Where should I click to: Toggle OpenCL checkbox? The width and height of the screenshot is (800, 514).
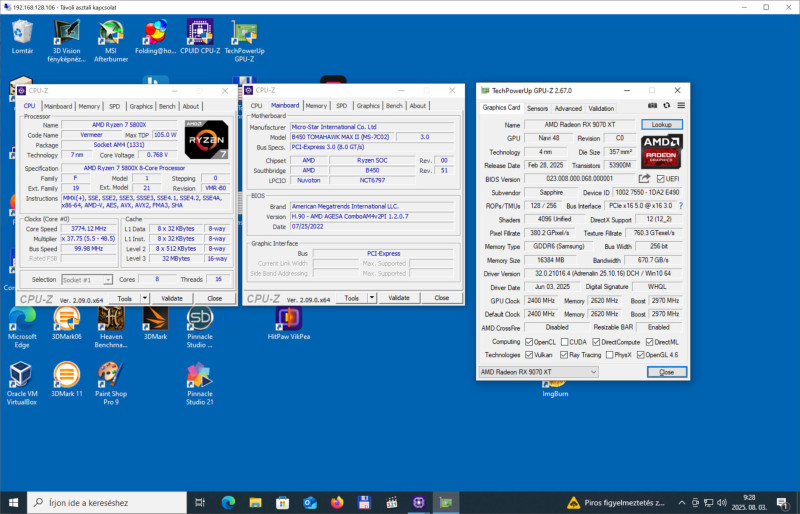529,341
